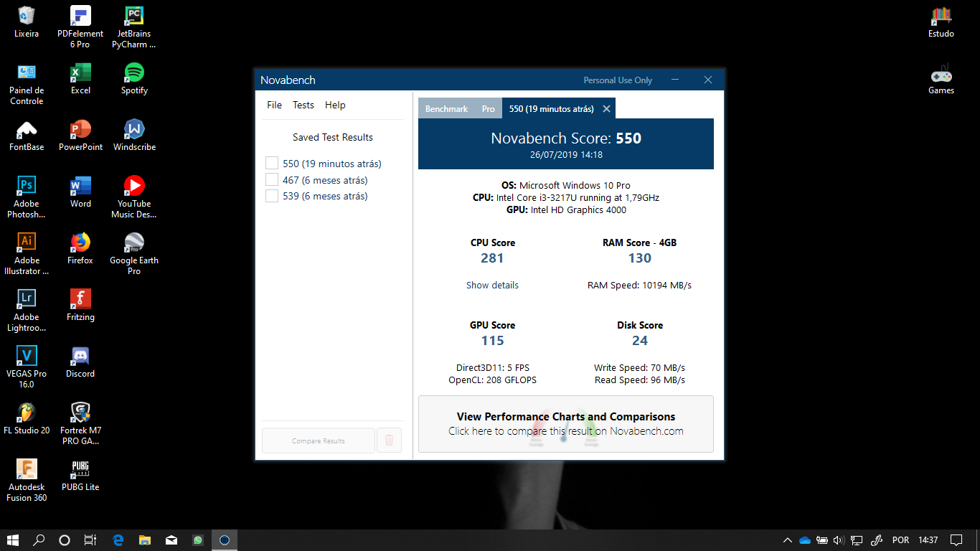Viewport: 980px width, 551px height.
Task: Open the File menu in Novabench
Action: coord(274,105)
